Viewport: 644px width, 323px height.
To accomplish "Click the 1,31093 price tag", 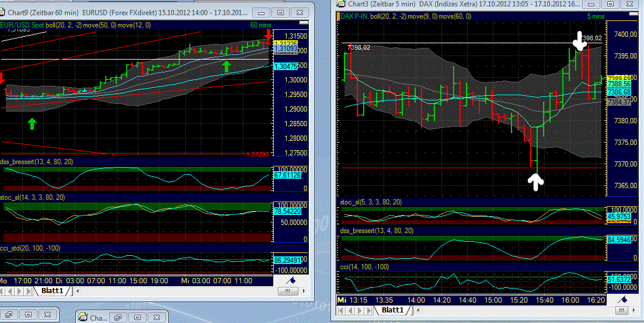I will pyautogui.click(x=286, y=48).
